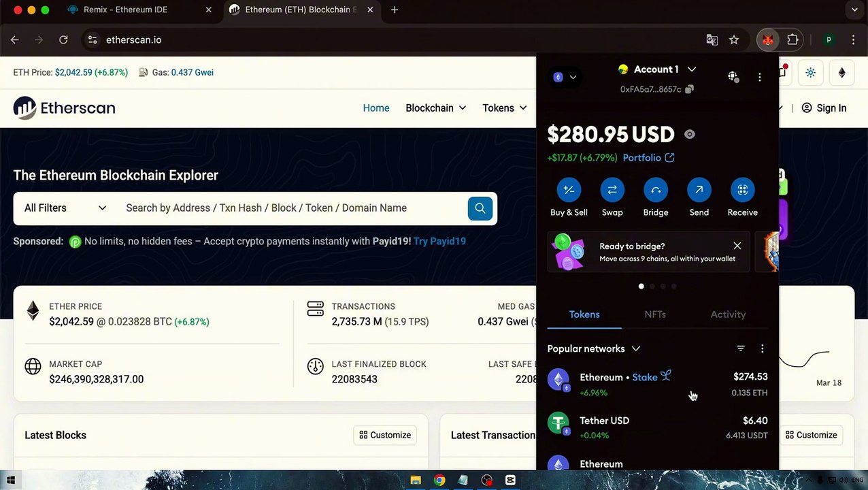Click the Etherscan search input field

[x=293, y=208]
